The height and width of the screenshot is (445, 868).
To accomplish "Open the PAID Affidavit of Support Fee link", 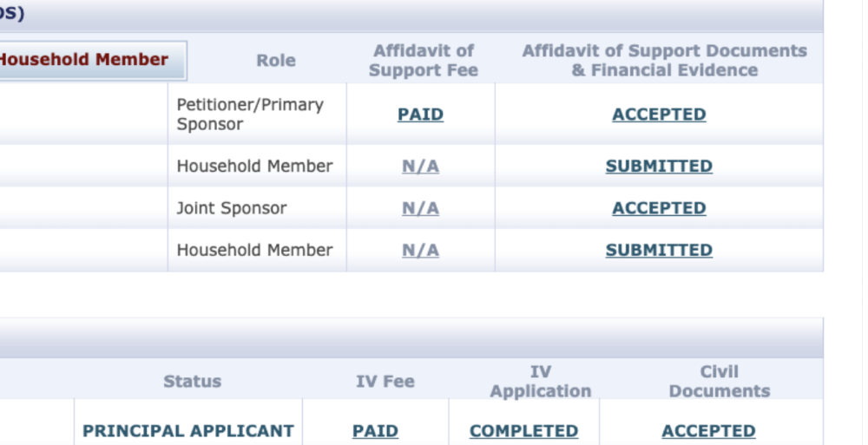I will 420,115.
